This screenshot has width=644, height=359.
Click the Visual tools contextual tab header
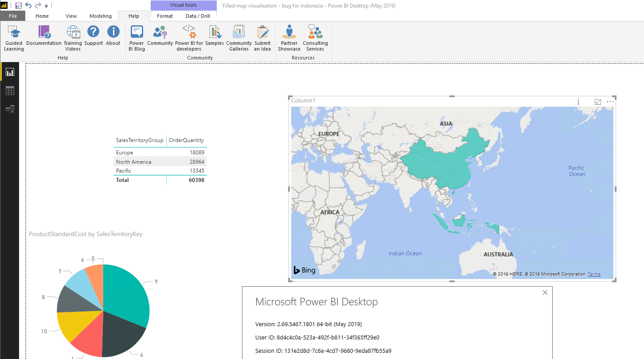click(x=183, y=5)
